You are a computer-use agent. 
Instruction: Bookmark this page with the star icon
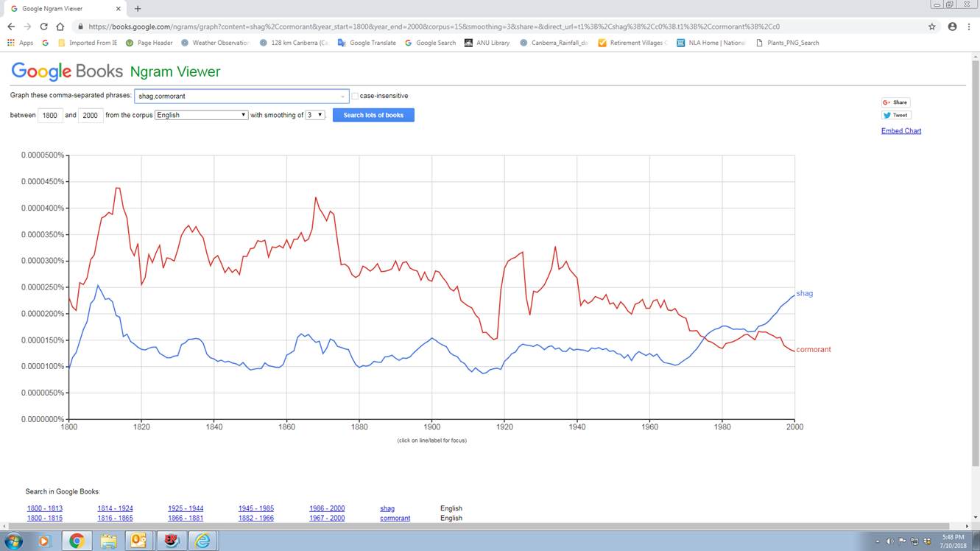[931, 27]
